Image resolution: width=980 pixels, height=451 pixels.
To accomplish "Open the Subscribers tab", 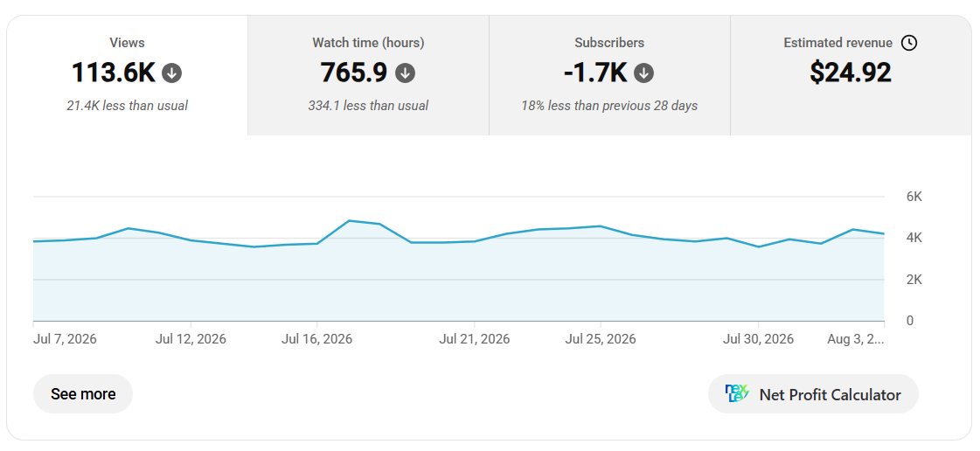I will coord(609,75).
